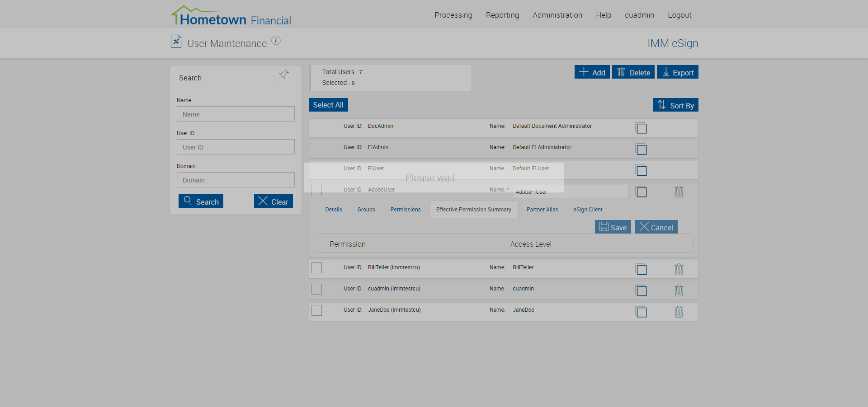Select the cuadmin row checkbox

[x=317, y=289]
